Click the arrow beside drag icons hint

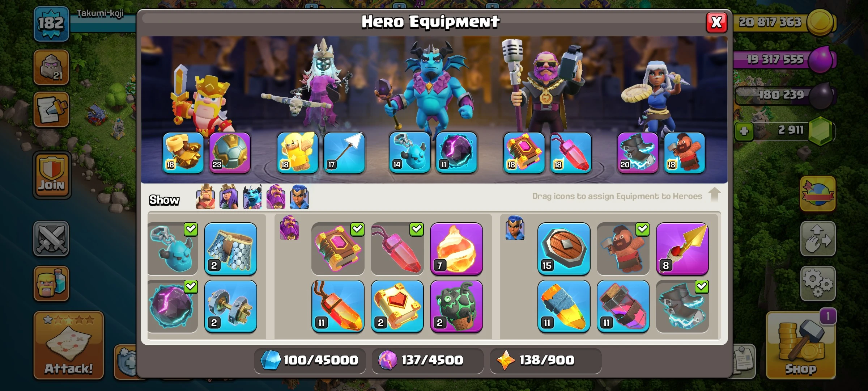714,194
